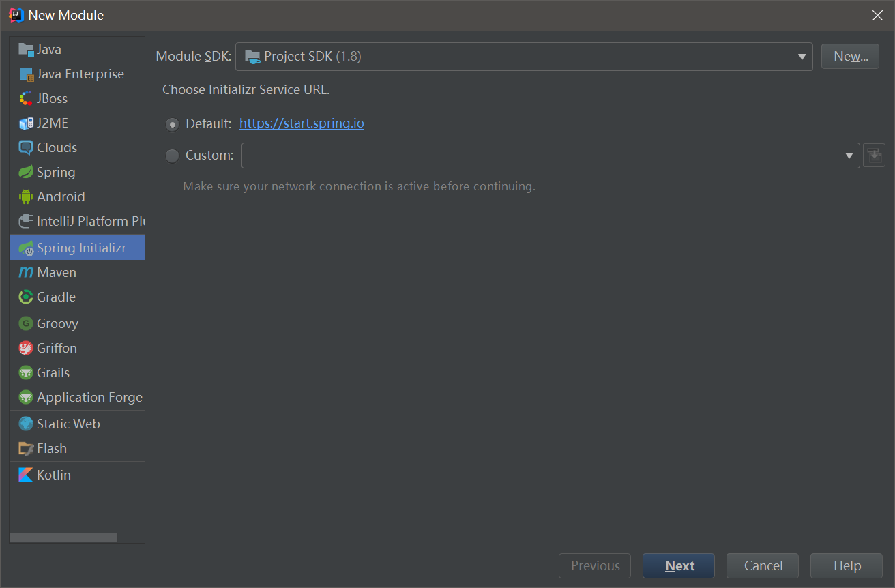The width and height of the screenshot is (895, 588).
Task: Select the Android list entry
Action: click(77, 197)
